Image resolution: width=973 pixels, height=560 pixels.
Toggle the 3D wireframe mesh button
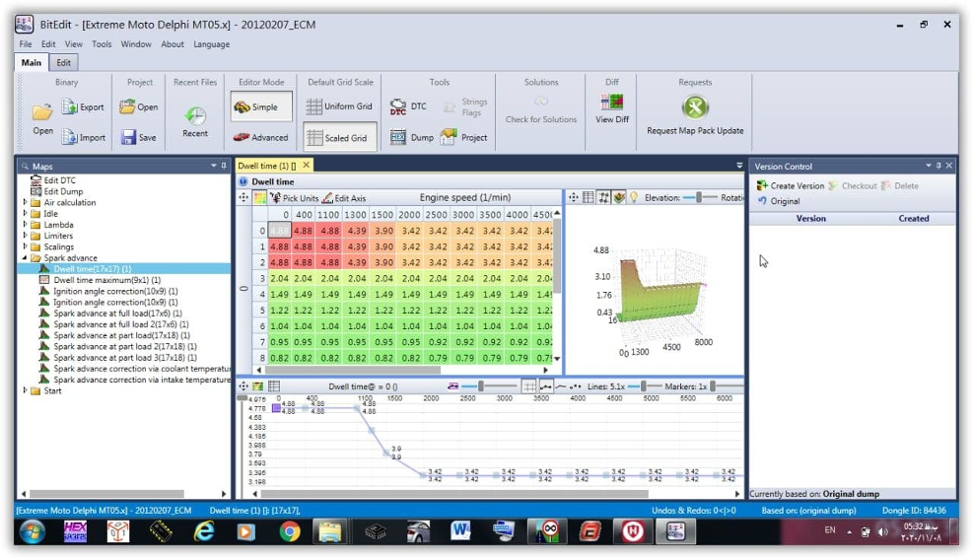(603, 197)
